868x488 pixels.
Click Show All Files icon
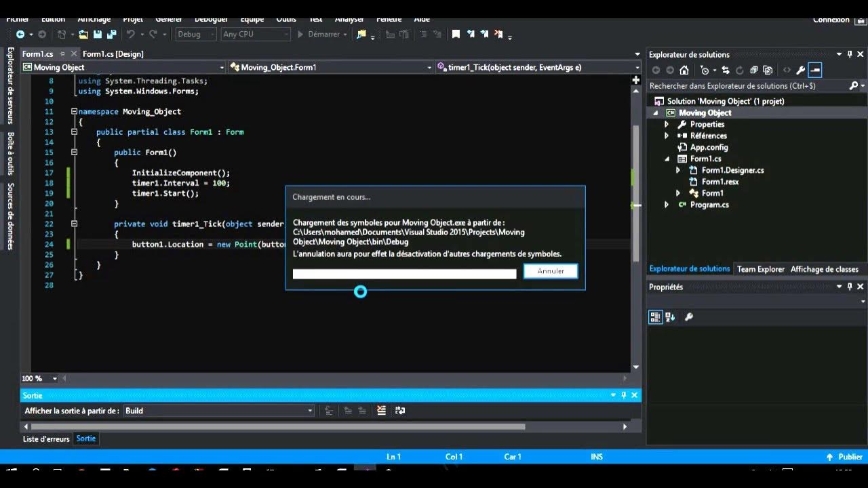tap(768, 70)
